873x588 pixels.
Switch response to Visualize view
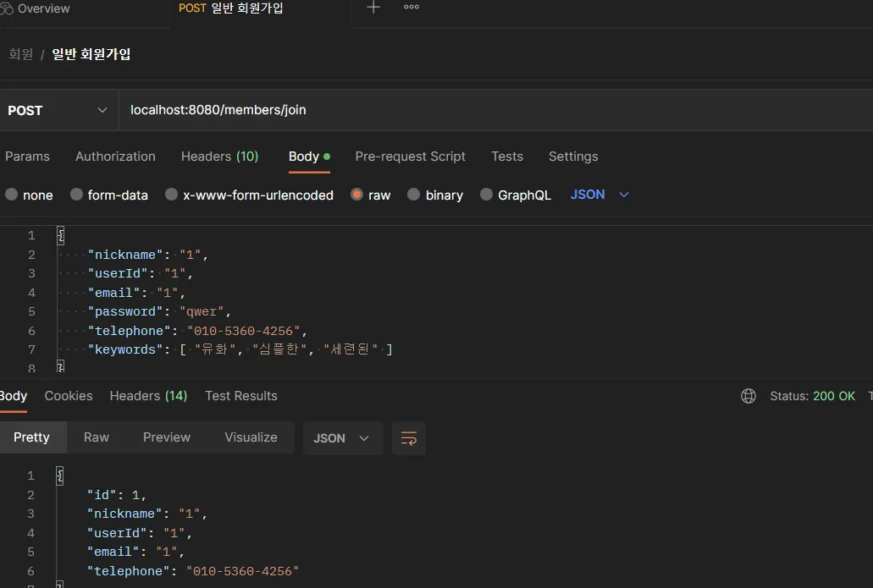(251, 437)
